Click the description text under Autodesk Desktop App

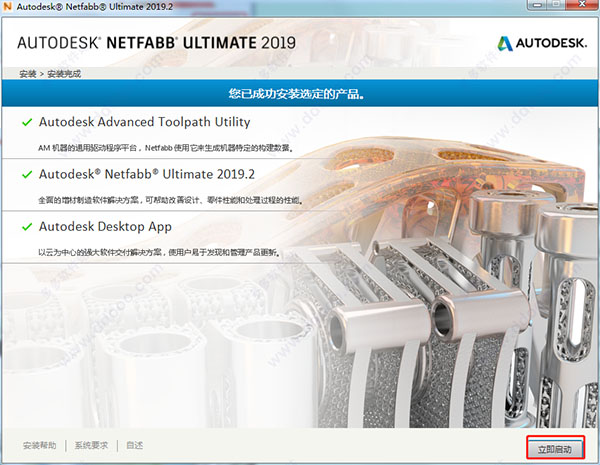point(159,253)
